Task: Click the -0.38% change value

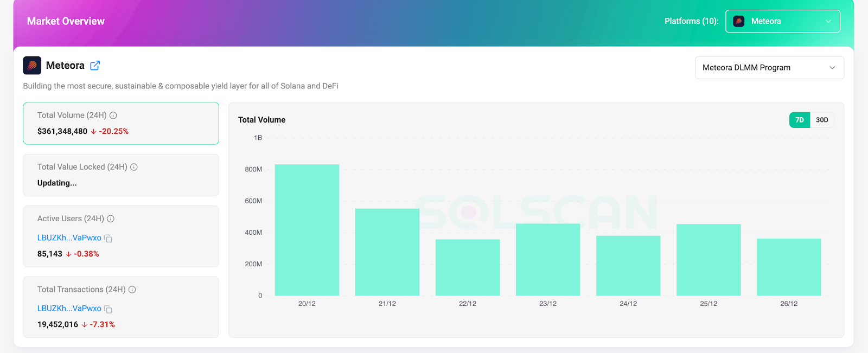Action: pos(86,254)
